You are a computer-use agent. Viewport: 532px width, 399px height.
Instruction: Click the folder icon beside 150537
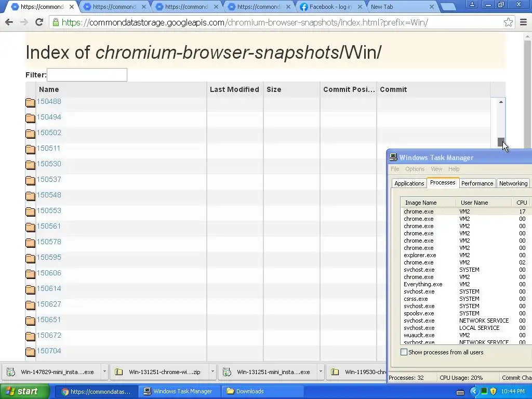click(x=30, y=180)
